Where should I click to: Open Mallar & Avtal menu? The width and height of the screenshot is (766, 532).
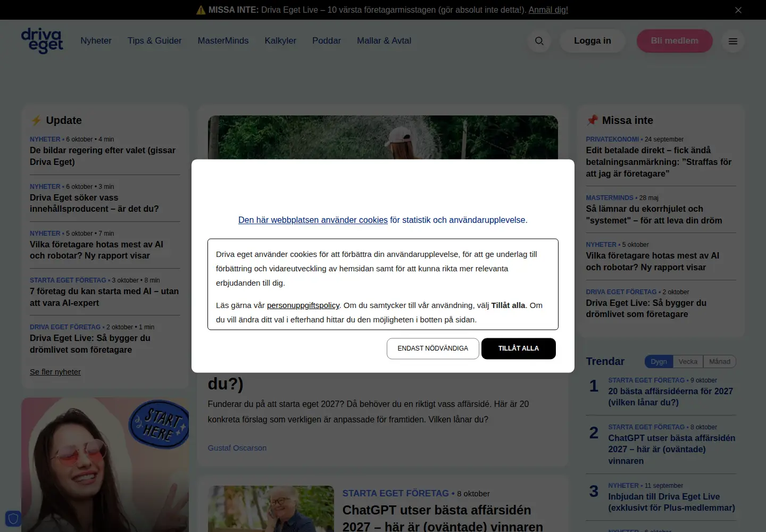[x=384, y=41]
